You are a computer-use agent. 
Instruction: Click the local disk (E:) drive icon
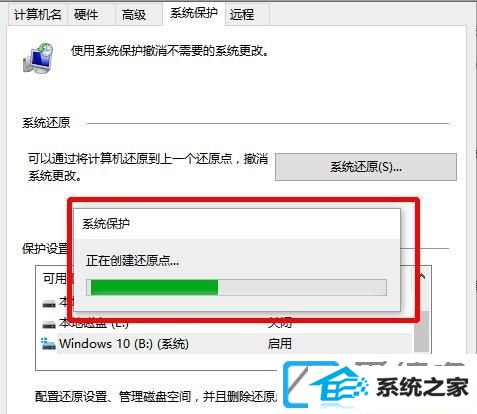[x=49, y=324]
